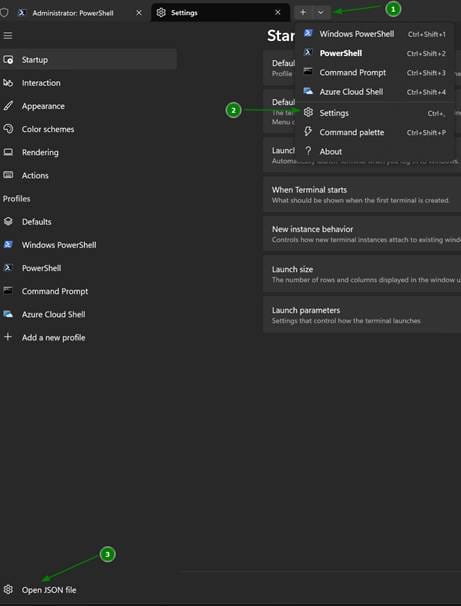Select the Command Prompt profile in sidebar
This screenshot has height=606, width=461.
pos(88,291)
